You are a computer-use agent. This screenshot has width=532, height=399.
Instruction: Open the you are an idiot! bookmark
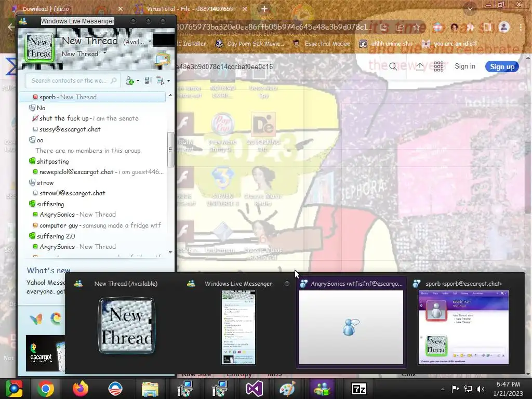click(449, 44)
